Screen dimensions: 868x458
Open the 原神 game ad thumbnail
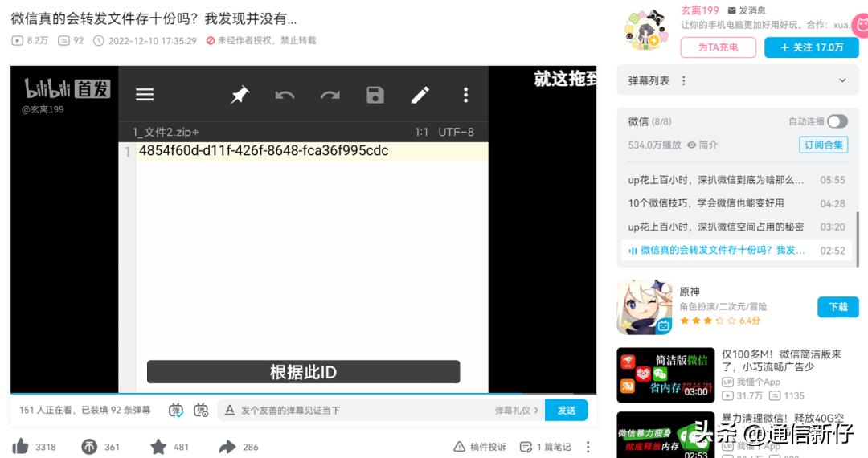645,307
